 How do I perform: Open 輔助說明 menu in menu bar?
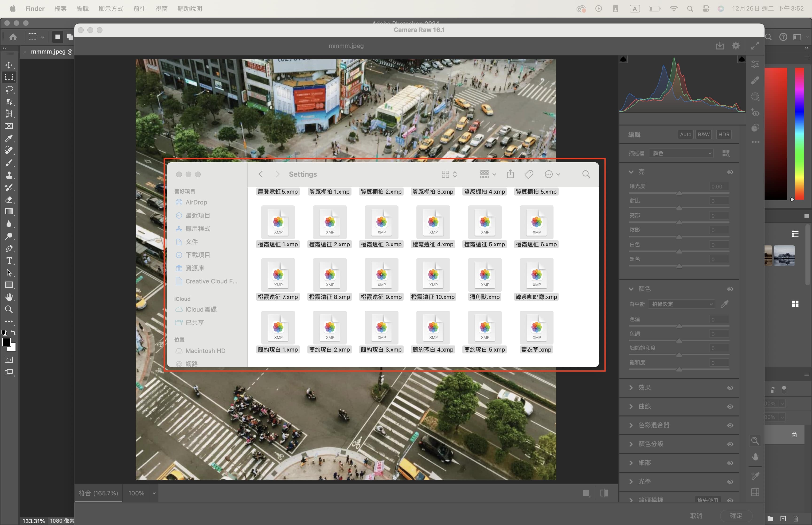[x=190, y=8]
